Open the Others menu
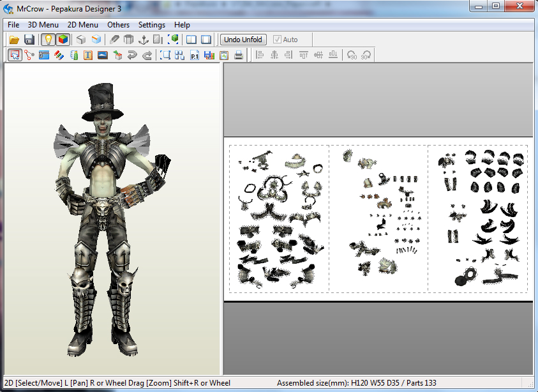The height and width of the screenshot is (392, 538). [118, 25]
